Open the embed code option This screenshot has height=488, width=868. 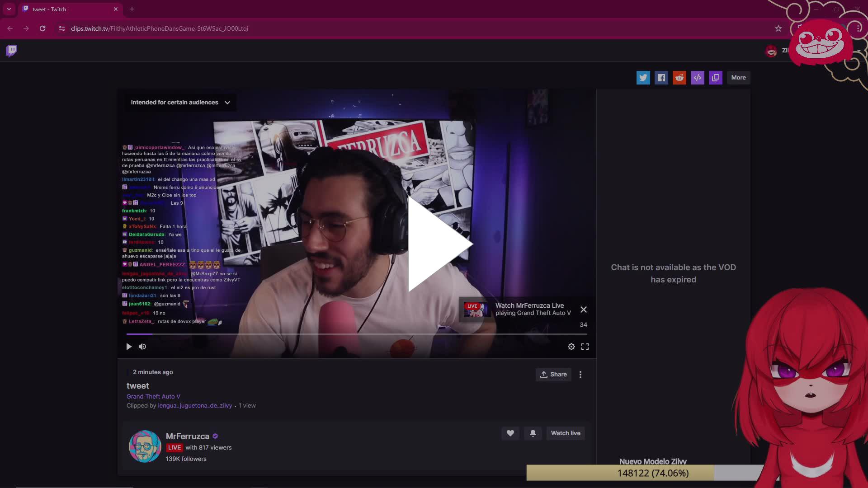pos(697,77)
